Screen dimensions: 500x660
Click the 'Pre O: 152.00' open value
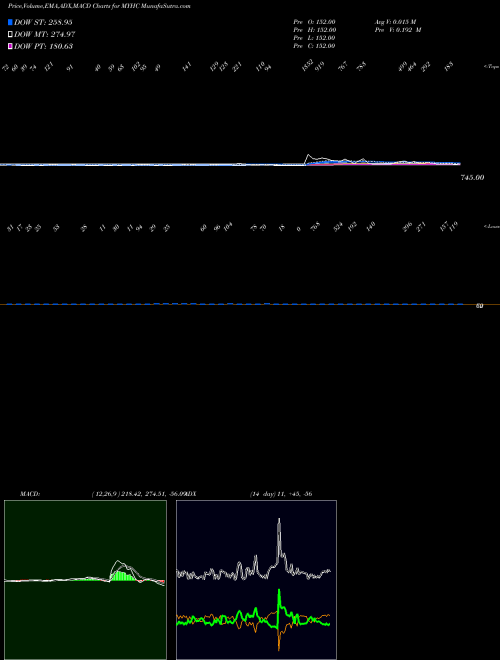coord(314,22)
